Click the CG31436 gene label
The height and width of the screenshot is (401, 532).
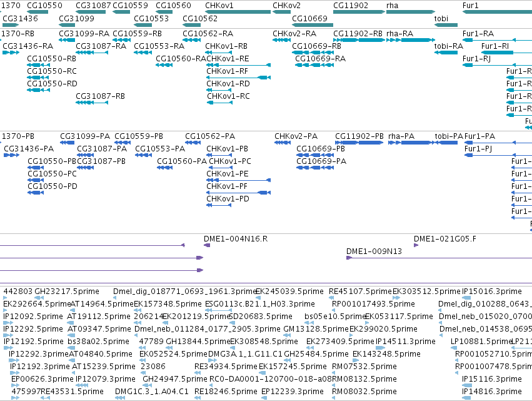pos(20,18)
